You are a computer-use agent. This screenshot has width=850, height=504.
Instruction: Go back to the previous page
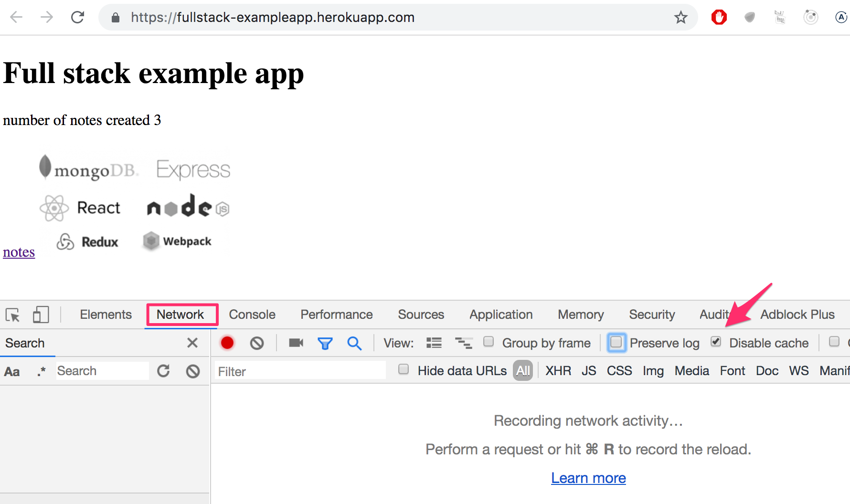pyautogui.click(x=16, y=18)
